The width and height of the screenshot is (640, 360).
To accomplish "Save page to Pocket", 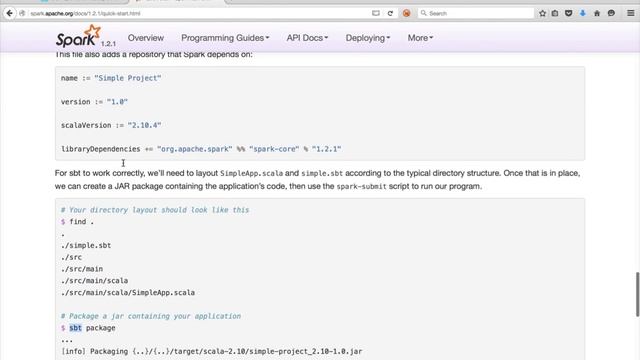I will coord(569,13).
